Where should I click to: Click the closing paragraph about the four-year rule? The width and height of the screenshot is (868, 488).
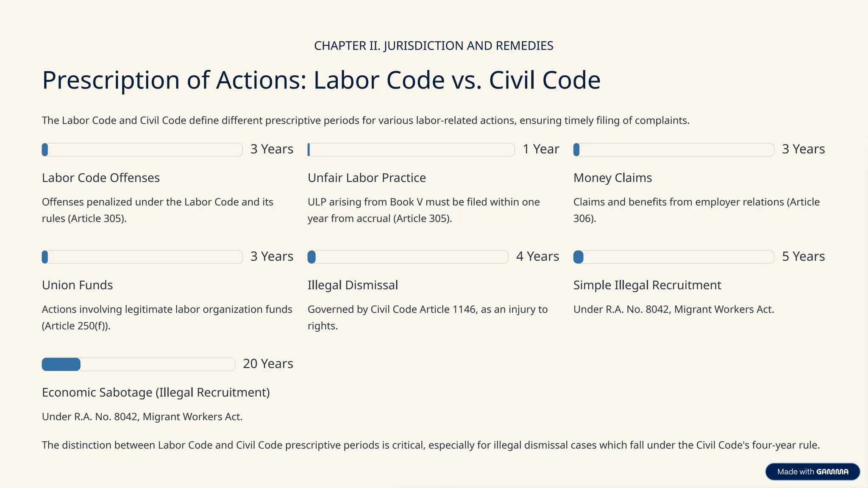tap(431, 445)
